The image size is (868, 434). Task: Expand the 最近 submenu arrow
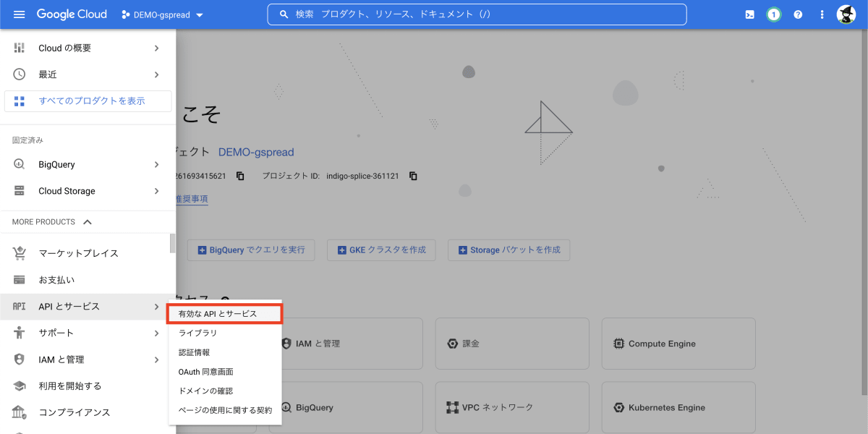pos(157,75)
